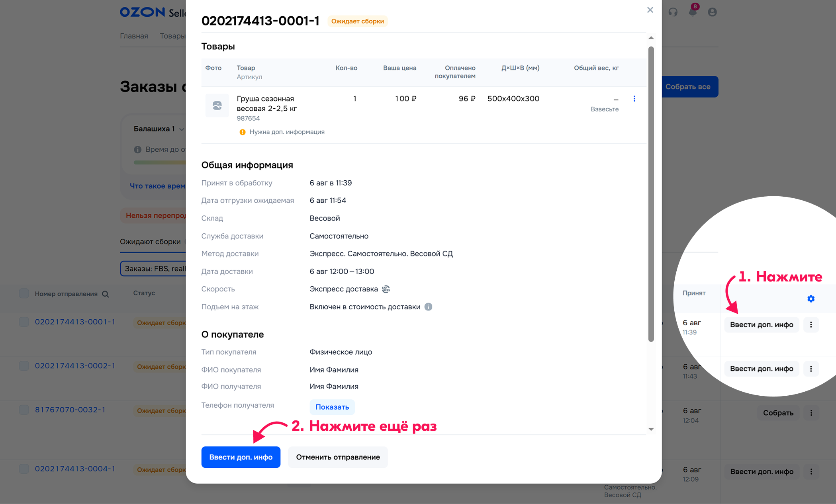The image size is (836, 504).
Task: Open the support headset icon in header
Action: point(673,12)
